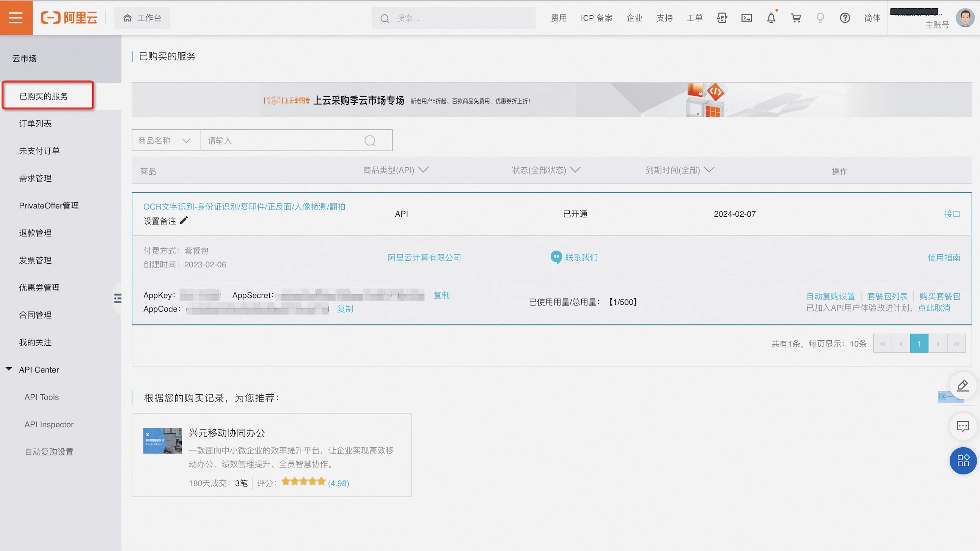The height and width of the screenshot is (551, 980).
Task: Open the notification bell
Action: tap(771, 17)
